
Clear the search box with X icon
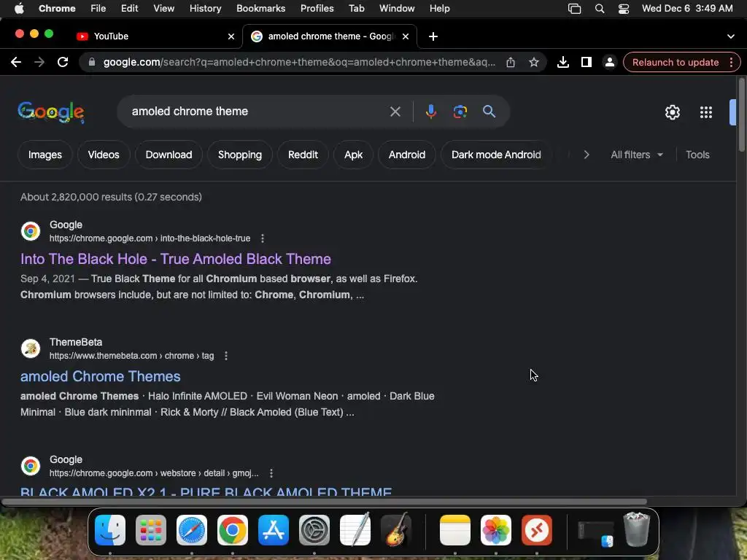pyautogui.click(x=395, y=112)
